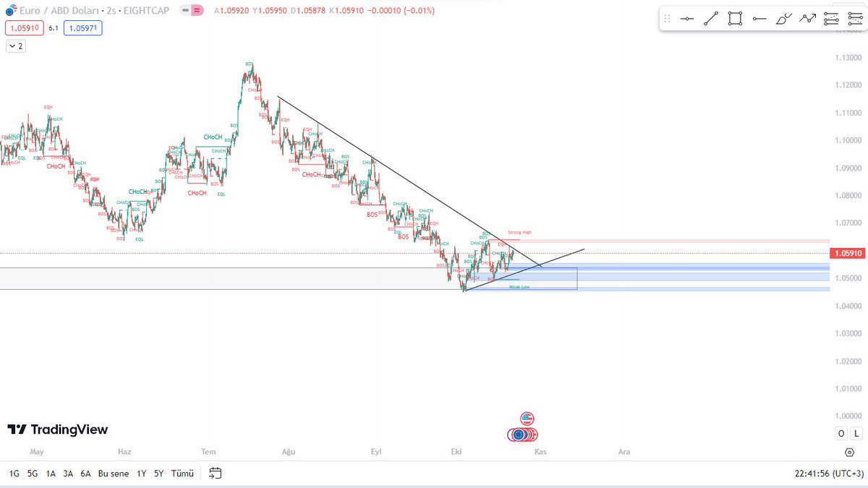Toggle auto scale with the O button

coord(841,433)
